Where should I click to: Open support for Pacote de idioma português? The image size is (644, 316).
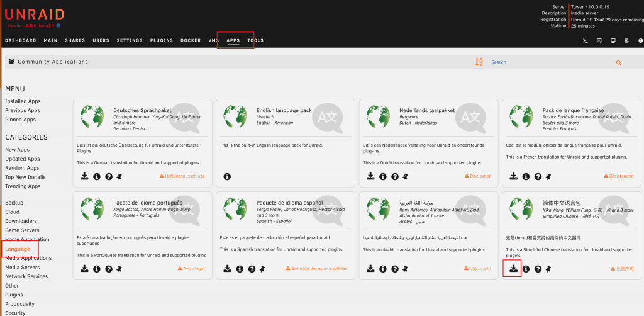pyautogui.click(x=108, y=269)
